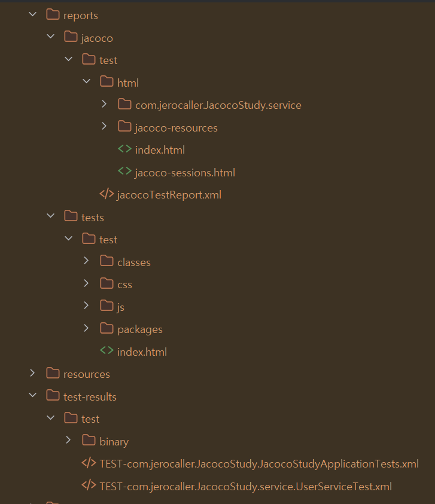The image size is (435, 504).
Task: Select the packages folder
Action: coord(139,329)
